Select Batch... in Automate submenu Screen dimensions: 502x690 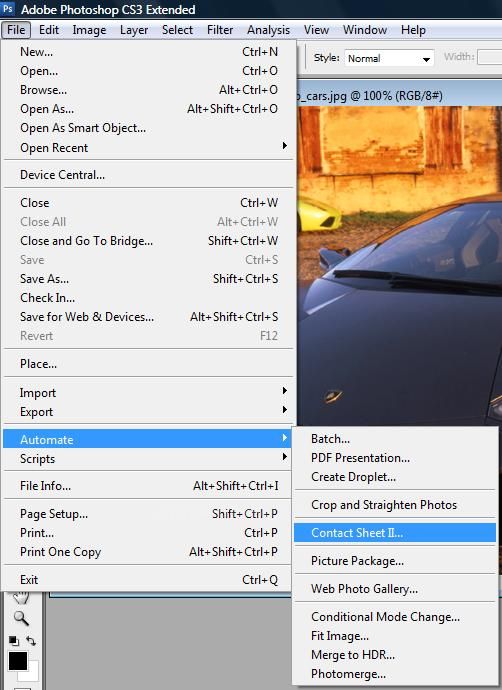[x=395, y=439]
